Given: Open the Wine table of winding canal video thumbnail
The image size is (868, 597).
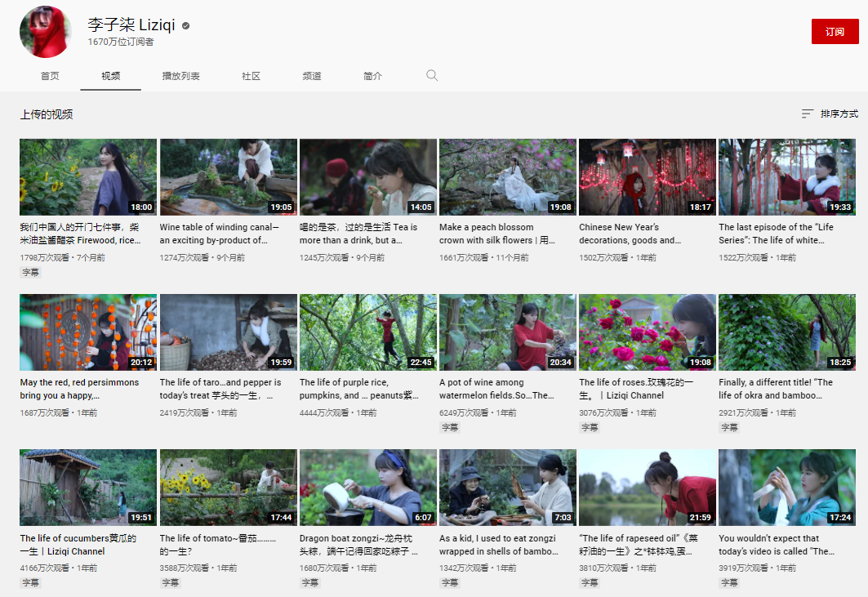Looking at the screenshot, I should pos(228,177).
